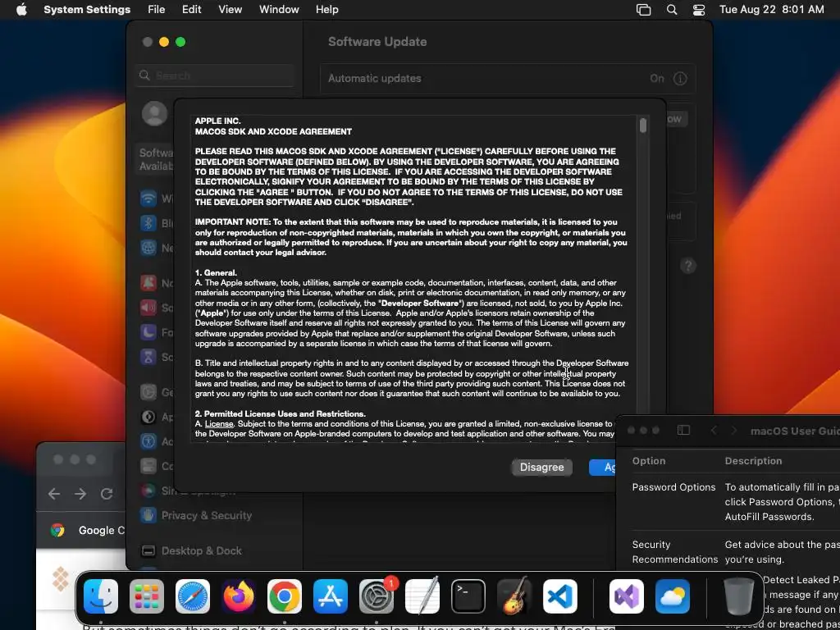Viewport: 840px width, 630px height.
Task: Click the Sound speaker icon in sidebar
Action: point(148,308)
